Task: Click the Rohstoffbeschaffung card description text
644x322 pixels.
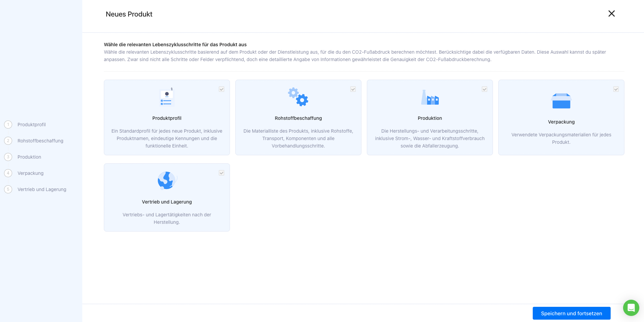Action: click(x=298, y=138)
